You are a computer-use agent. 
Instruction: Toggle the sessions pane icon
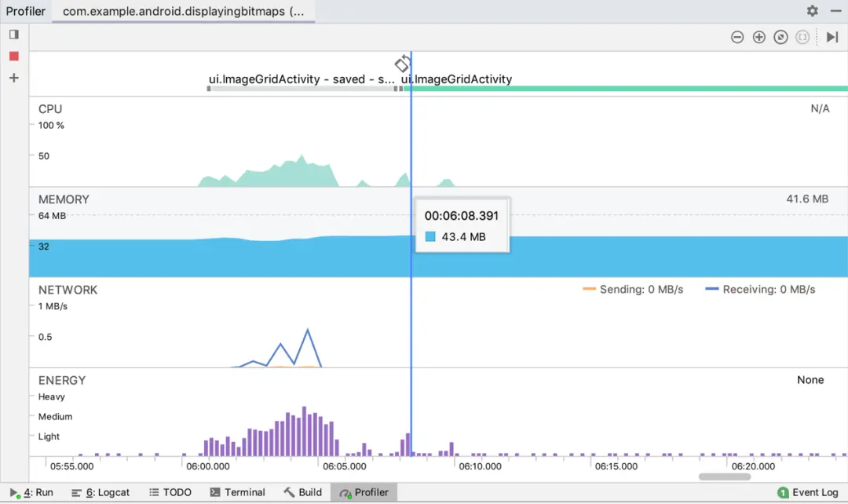(x=14, y=35)
